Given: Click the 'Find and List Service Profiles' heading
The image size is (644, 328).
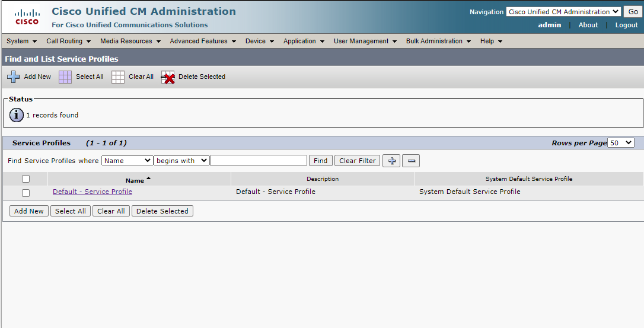Looking at the screenshot, I should point(62,59).
